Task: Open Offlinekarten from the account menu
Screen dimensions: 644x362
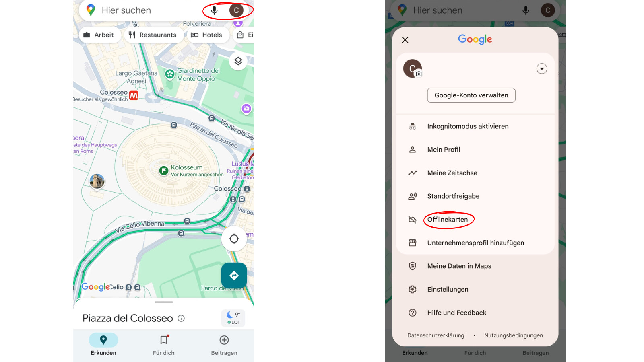Action: [448, 220]
